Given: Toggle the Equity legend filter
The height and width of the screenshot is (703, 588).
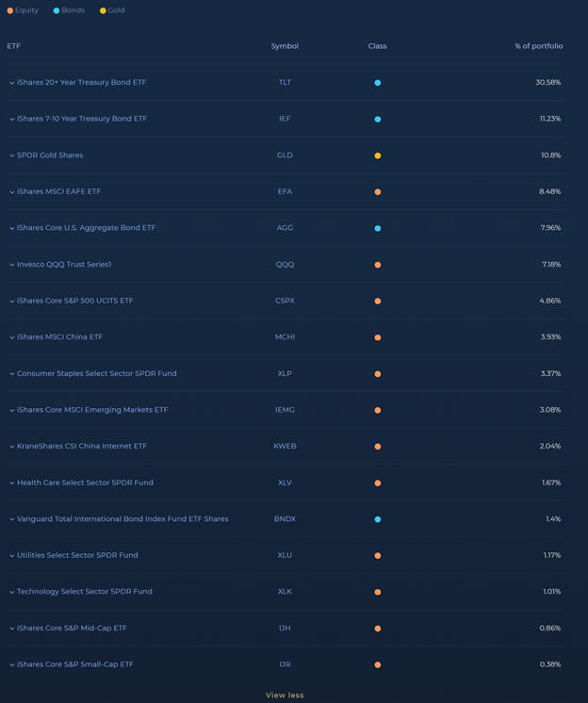Looking at the screenshot, I should [24, 10].
